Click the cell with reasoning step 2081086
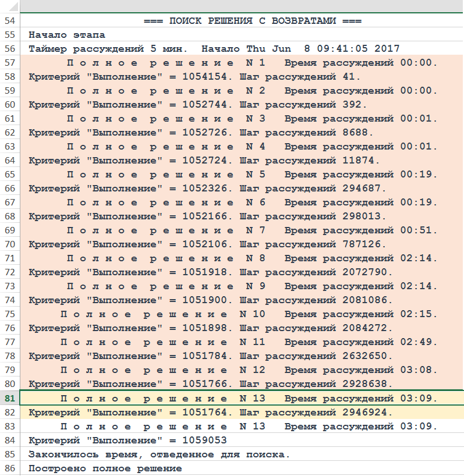The width and height of the screenshot is (464, 476). (x=210, y=300)
